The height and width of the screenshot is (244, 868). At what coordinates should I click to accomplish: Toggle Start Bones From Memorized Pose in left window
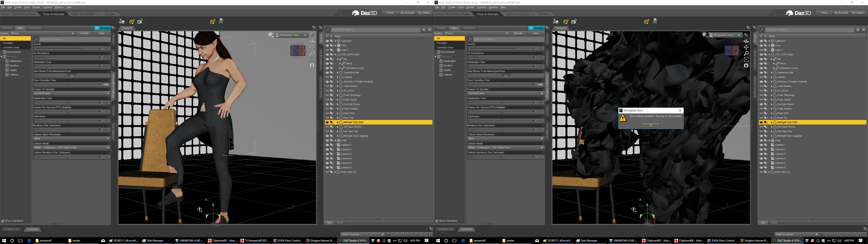coord(71,76)
